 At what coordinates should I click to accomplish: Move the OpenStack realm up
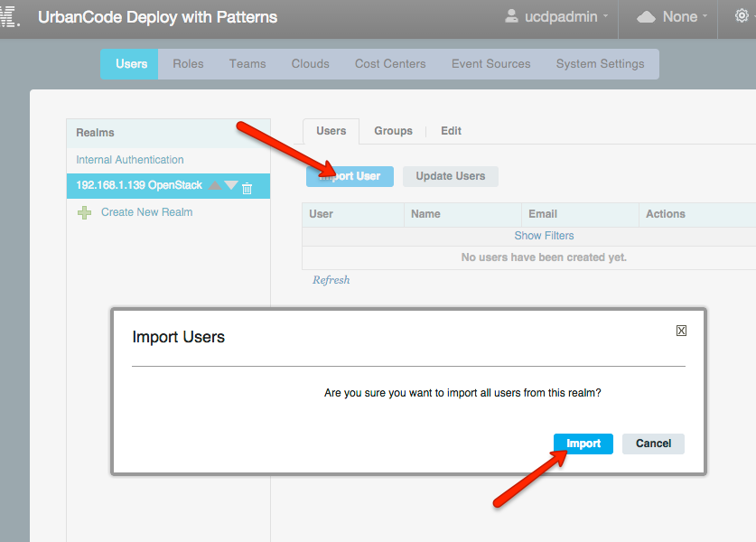tap(215, 185)
